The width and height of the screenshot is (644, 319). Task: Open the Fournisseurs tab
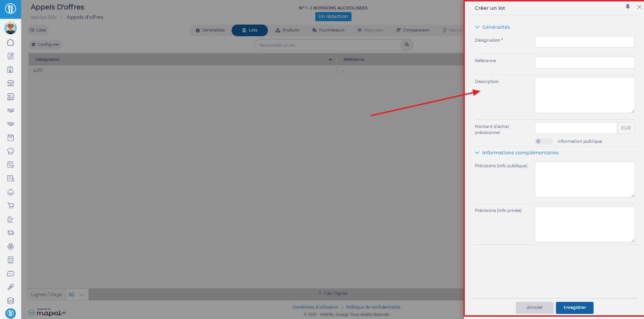point(328,30)
